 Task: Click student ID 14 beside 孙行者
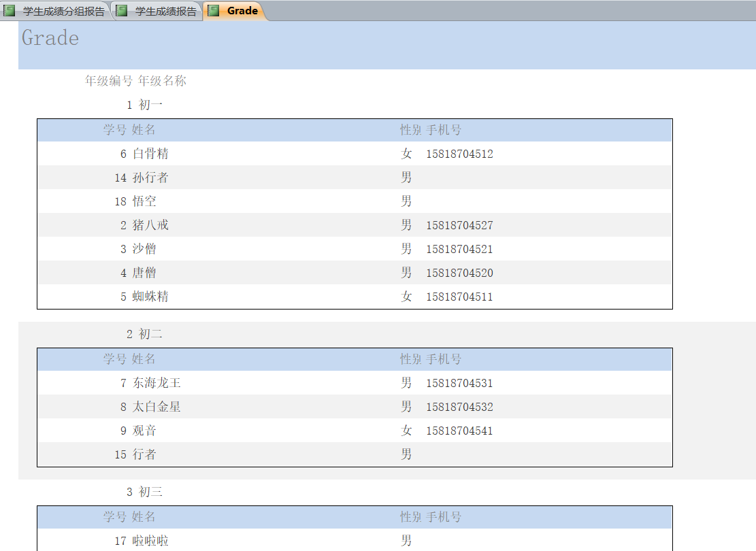[120, 178]
